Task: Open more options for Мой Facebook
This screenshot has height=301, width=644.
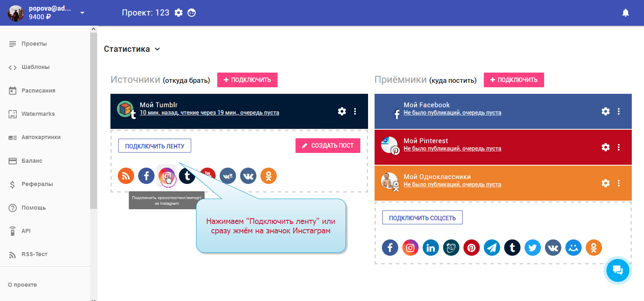Action: point(619,111)
